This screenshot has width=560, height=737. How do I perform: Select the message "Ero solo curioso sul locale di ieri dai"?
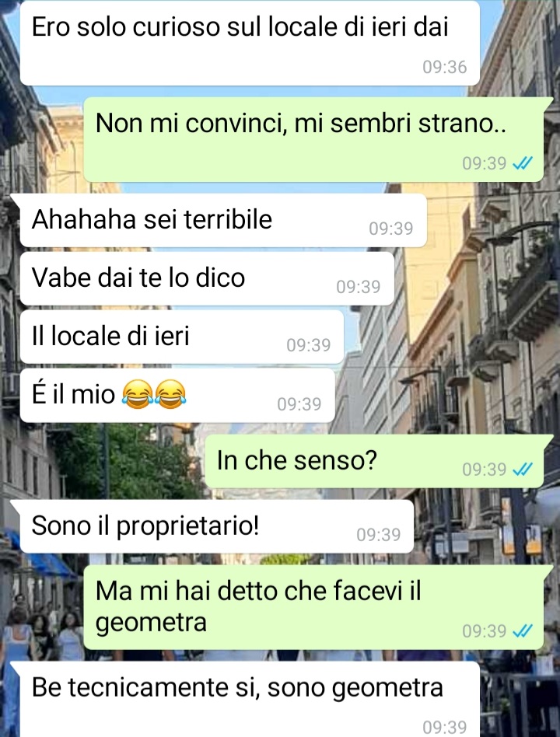[250, 43]
